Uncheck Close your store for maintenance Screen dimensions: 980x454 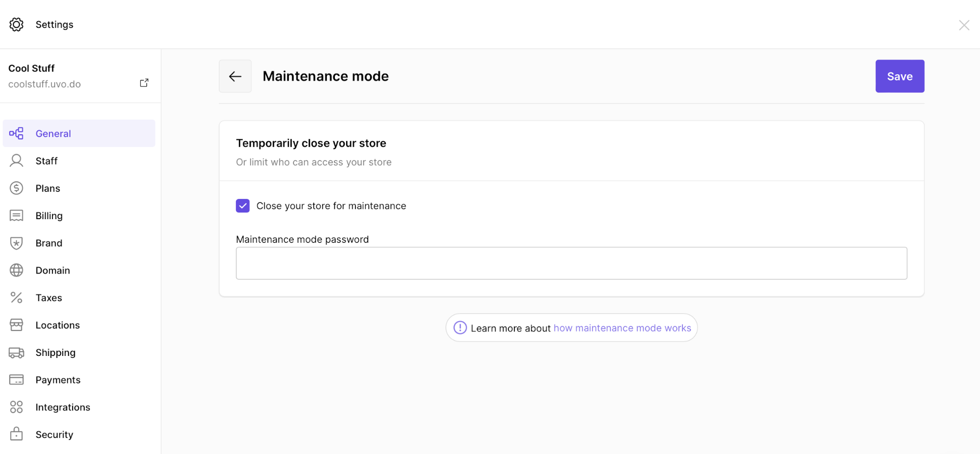coord(242,205)
